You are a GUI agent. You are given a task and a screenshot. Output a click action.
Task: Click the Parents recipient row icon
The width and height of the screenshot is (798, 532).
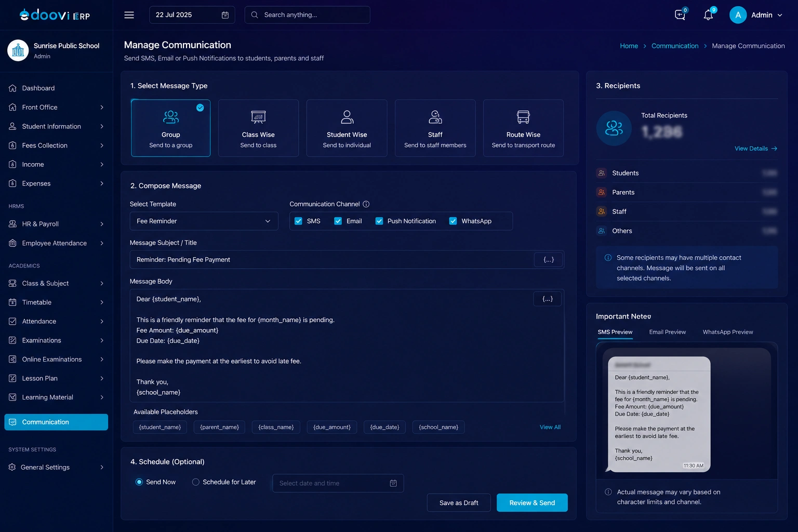click(x=602, y=192)
